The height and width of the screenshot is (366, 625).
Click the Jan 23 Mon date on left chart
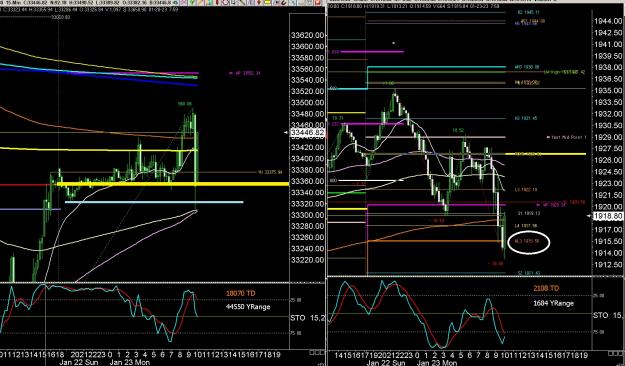tap(130, 362)
